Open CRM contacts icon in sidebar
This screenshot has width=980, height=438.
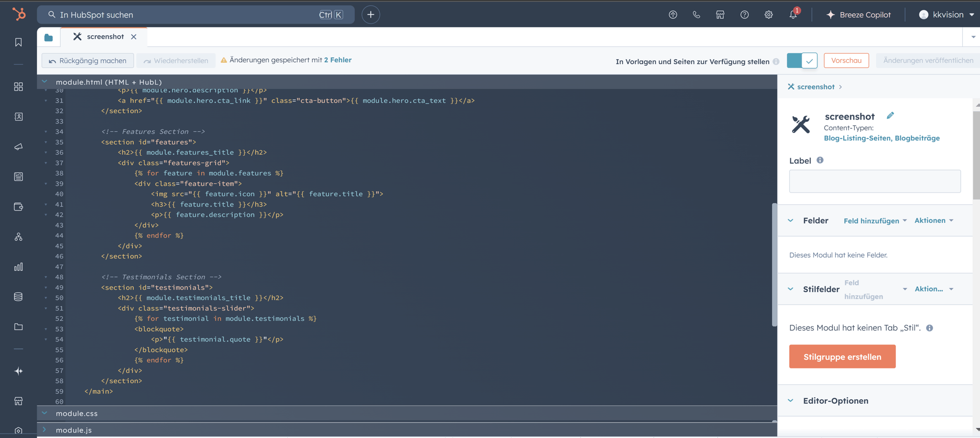(x=19, y=117)
